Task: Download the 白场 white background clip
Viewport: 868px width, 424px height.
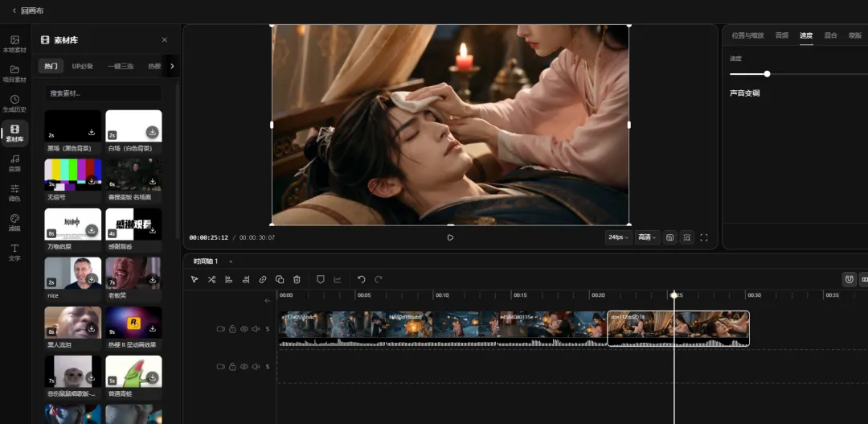Action: [152, 132]
